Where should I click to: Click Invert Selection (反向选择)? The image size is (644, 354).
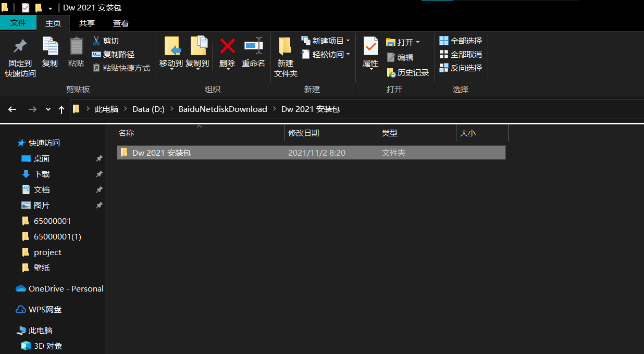pyautogui.click(x=461, y=68)
